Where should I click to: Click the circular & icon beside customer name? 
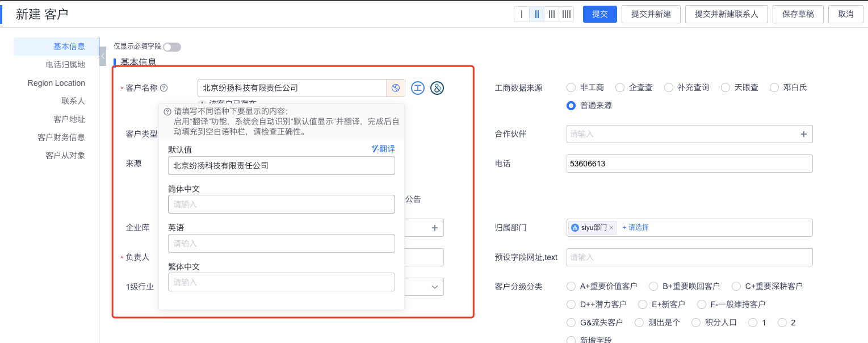437,88
